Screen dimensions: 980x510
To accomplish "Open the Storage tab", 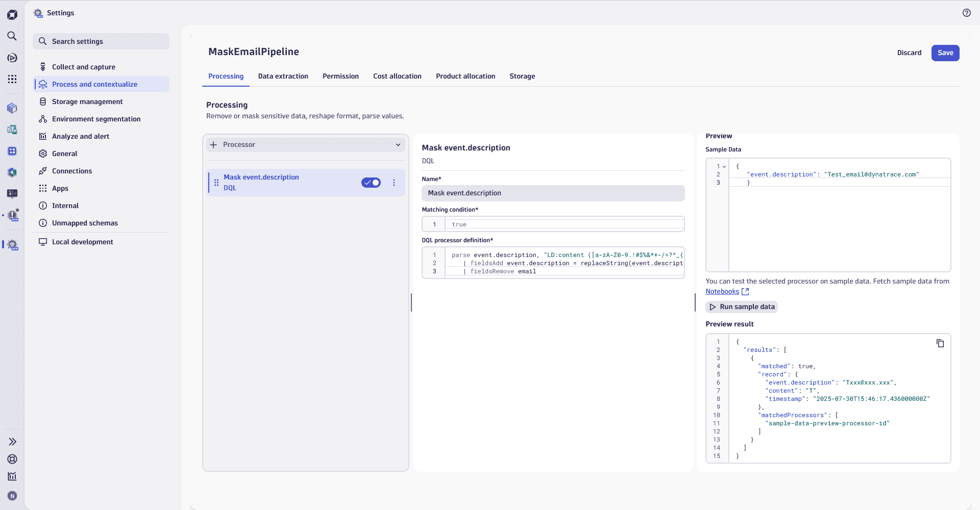I will 522,76.
